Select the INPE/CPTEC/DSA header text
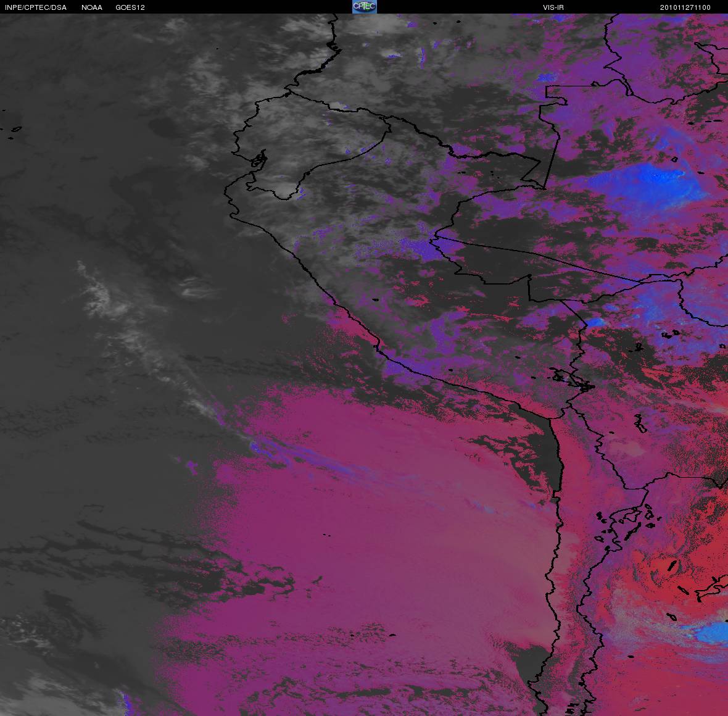Screen dimensions: 728x716 click(36, 7)
